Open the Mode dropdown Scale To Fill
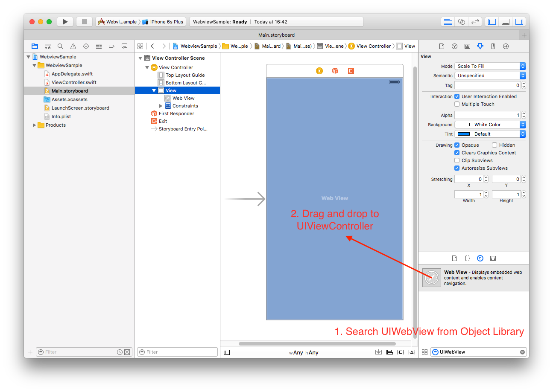The width and height of the screenshot is (553, 392). coord(490,66)
